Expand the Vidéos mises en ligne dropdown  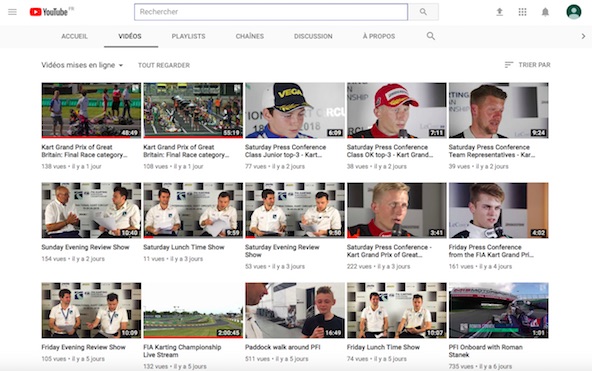coord(82,65)
